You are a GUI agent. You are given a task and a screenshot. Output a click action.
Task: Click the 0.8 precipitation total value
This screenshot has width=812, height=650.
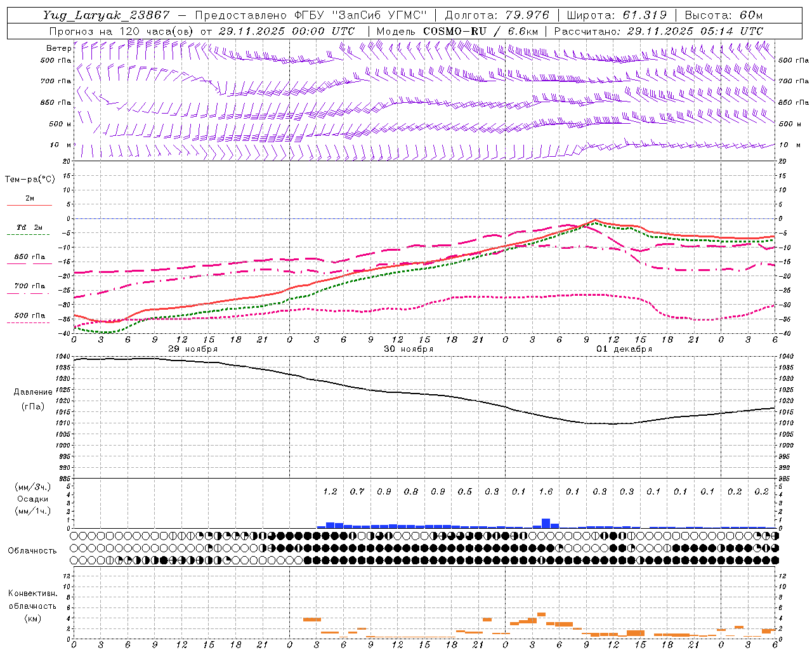pyautogui.click(x=411, y=491)
